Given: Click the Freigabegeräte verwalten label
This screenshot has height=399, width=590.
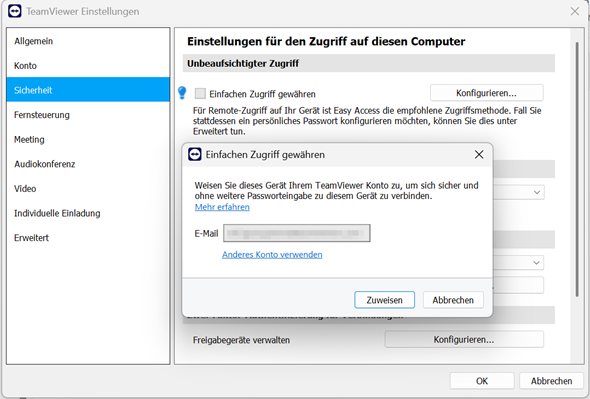Looking at the screenshot, I should coord(242,340).
